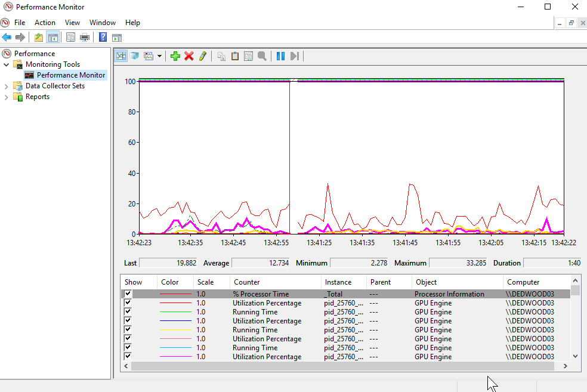Collapse the Monitoring Tools node

(x=5, y=64)
